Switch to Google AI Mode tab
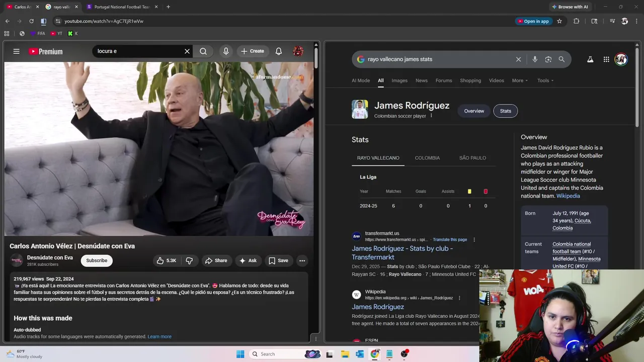The height and width of the screenshot is (362, 644). point(361,80)
